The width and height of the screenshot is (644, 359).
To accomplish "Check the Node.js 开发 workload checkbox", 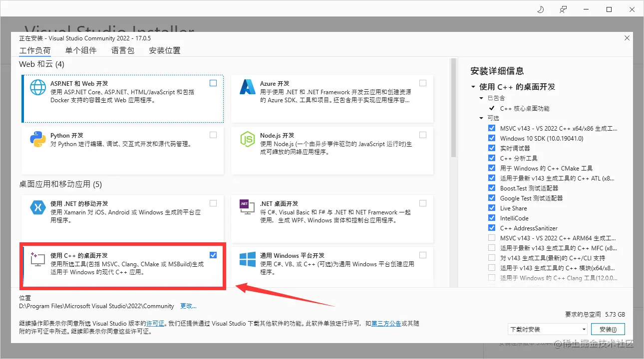I will click(x=423, y=135).
